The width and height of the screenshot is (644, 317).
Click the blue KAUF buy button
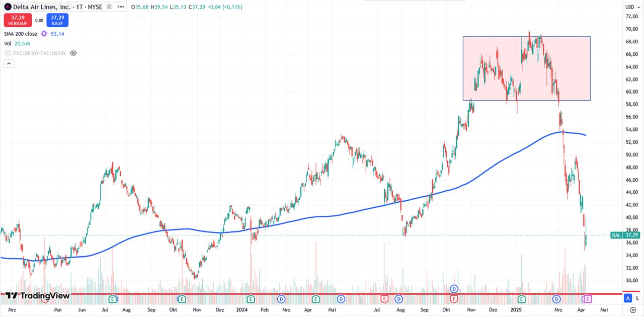[x=57, y=20]
